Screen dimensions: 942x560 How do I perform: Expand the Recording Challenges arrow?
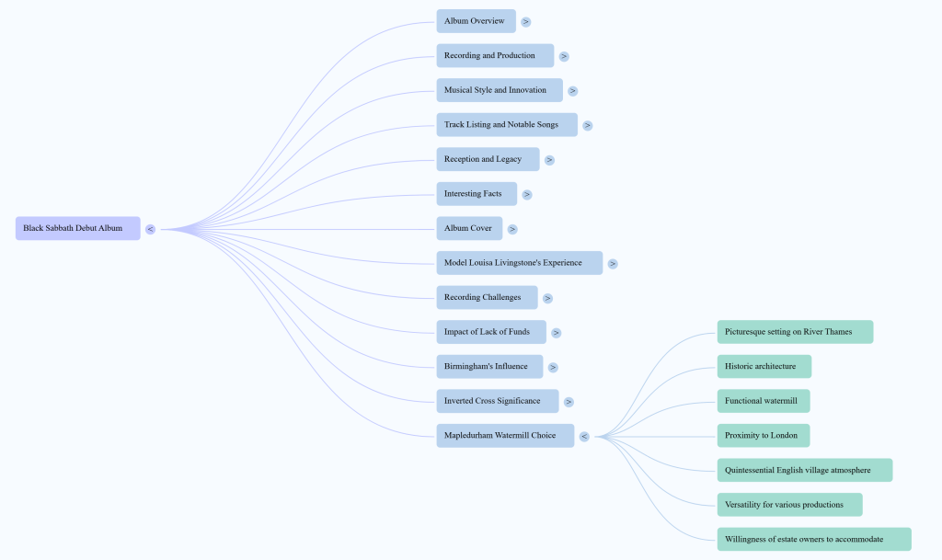pyautogui.click(x=547, y=298)
